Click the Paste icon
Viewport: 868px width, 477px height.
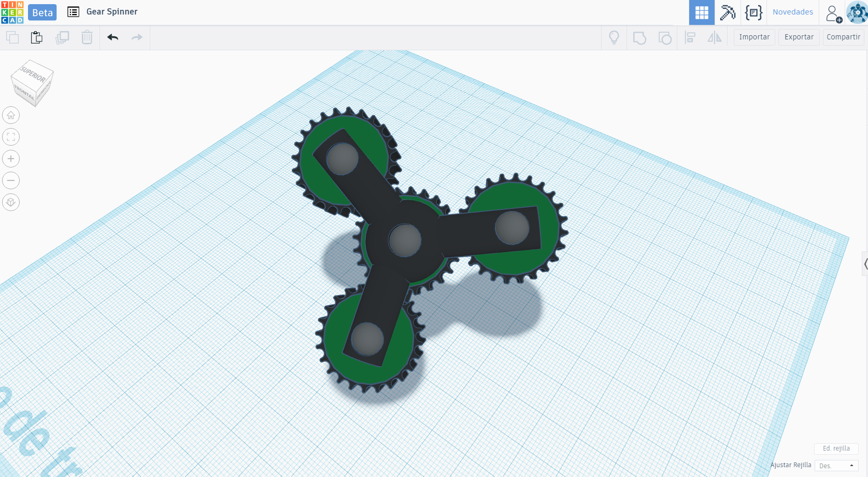[x=36, y=37]
